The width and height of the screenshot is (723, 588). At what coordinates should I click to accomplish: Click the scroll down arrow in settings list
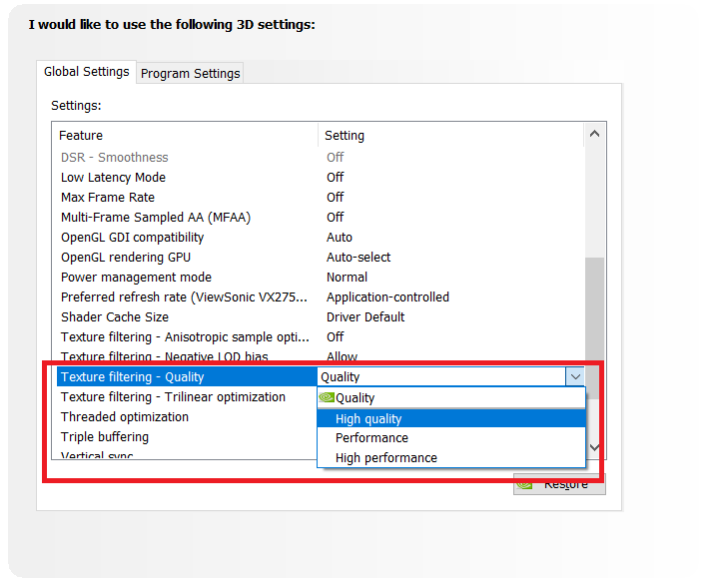(x=594, y=447)
